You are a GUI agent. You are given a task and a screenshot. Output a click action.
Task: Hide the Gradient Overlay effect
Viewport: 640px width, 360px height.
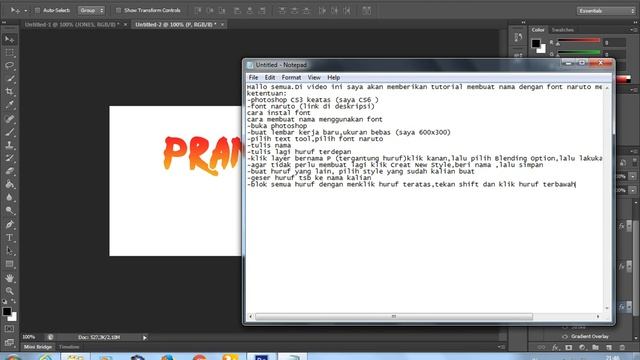click(565, 337)
